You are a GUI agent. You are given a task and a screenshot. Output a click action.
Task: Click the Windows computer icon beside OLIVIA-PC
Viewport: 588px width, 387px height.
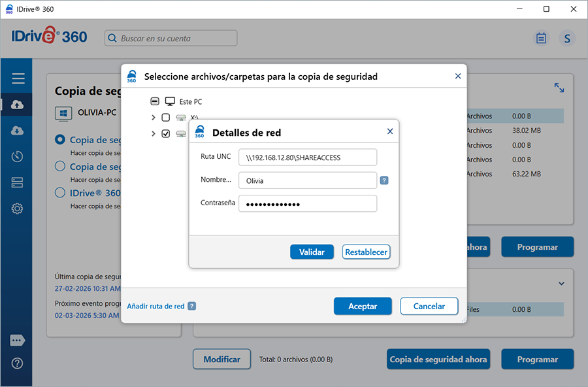click(63, 113)
